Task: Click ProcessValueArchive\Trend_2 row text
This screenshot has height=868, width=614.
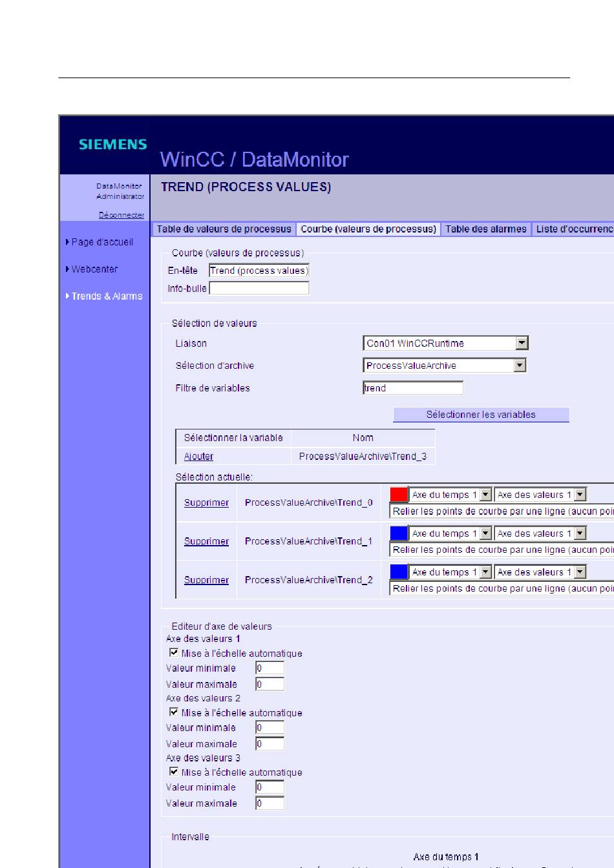Action: (309, 581)
